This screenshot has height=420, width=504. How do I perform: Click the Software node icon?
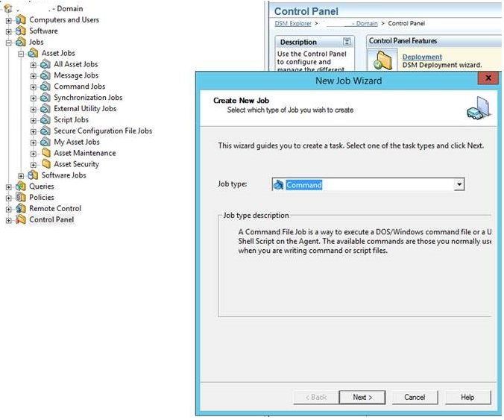21,31
